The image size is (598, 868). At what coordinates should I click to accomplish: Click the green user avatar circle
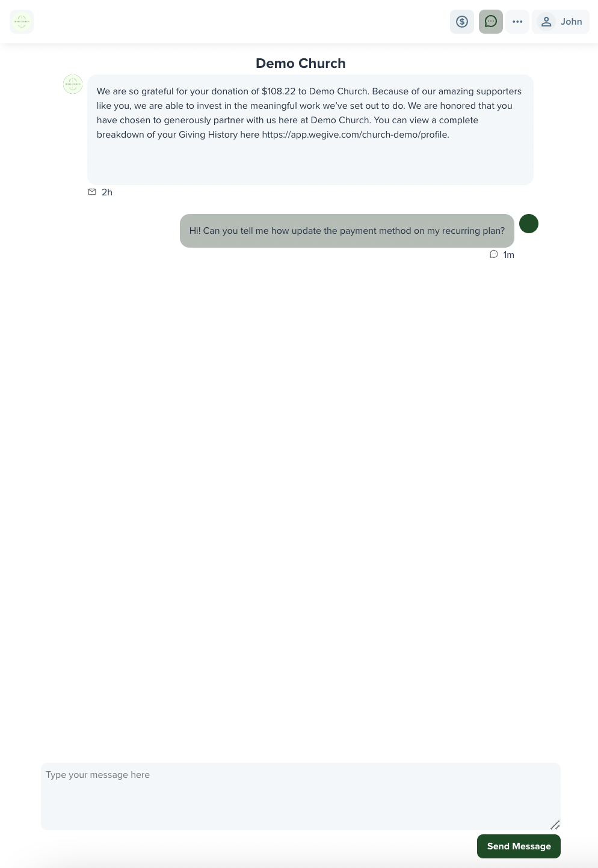[529, 224]
